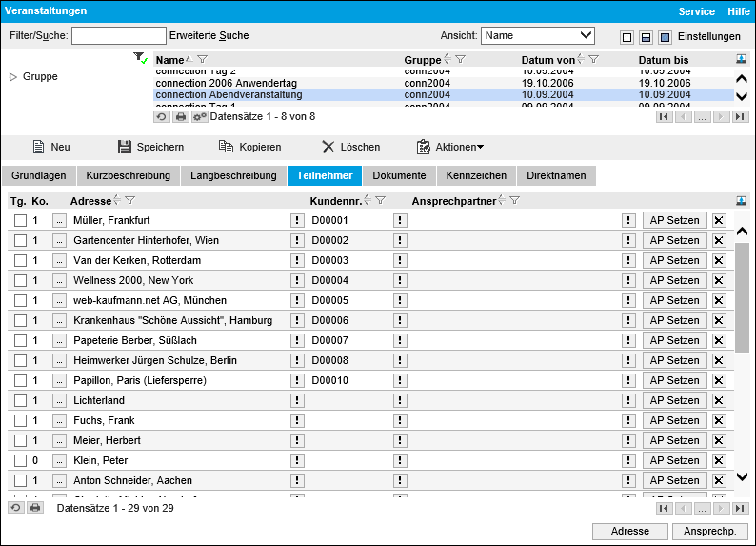The height and width of the screenshot is (546, 756).
Task: Select the single-pane layout icon near Einstellungen
Action: pos(627,37)
